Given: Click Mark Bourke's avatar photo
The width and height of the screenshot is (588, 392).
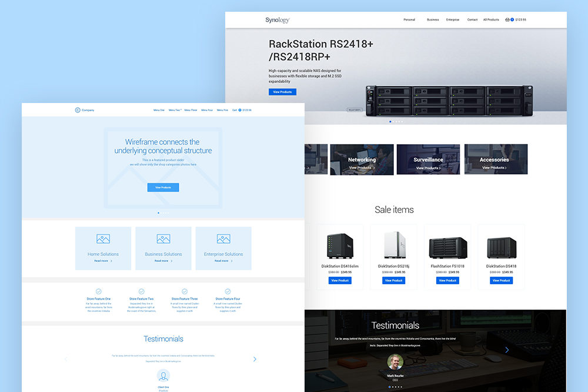Looking at the screenshot, I should [x=395, y=361].
